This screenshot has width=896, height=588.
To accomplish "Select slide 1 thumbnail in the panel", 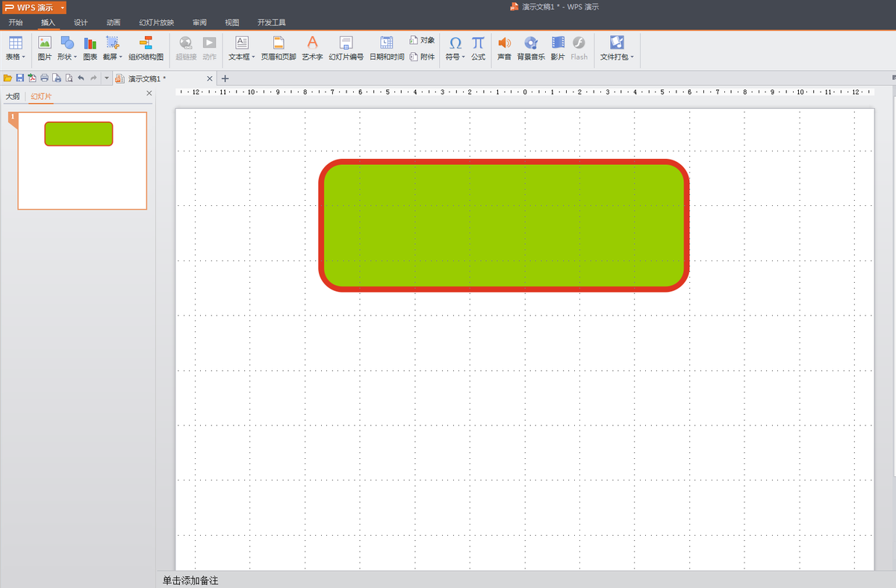I will pyautogui.click(x=82, y=160).
